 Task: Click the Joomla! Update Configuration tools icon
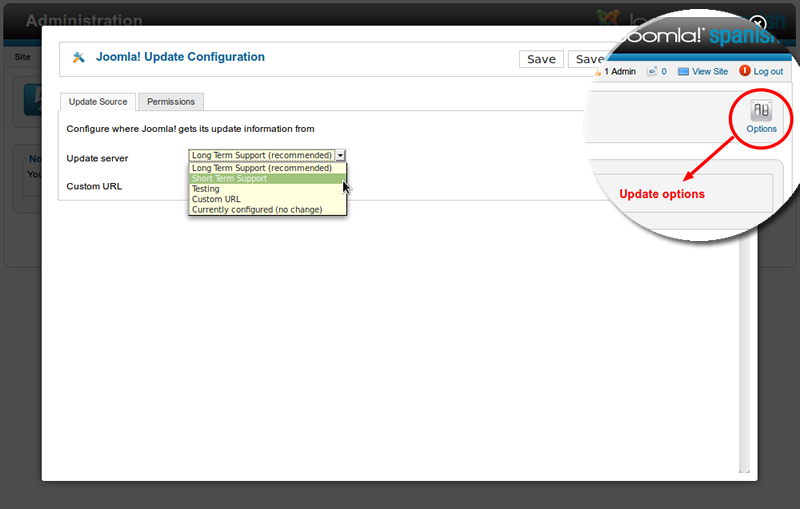(x=79, y=57)
